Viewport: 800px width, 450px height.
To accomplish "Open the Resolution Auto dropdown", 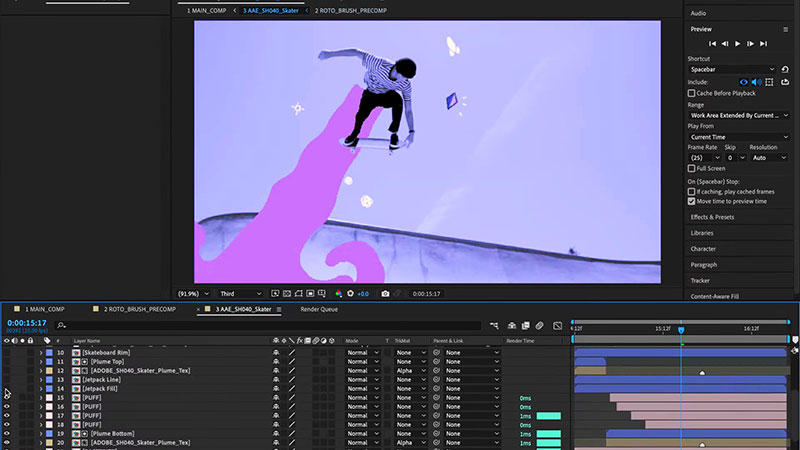I will (769, 158).
